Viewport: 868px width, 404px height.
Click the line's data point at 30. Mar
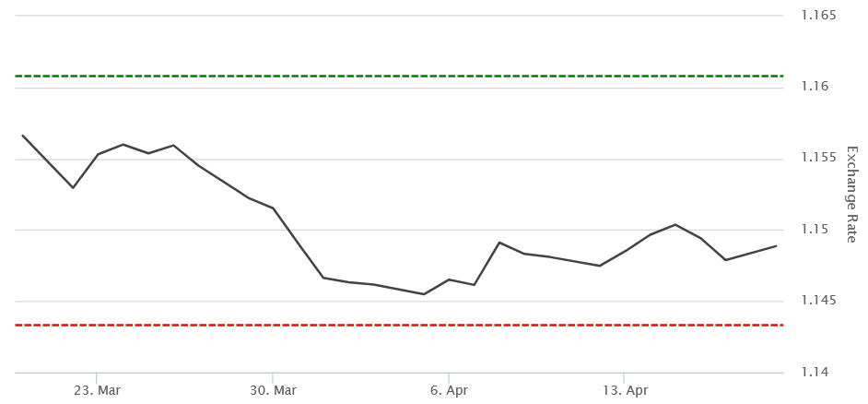273,208
